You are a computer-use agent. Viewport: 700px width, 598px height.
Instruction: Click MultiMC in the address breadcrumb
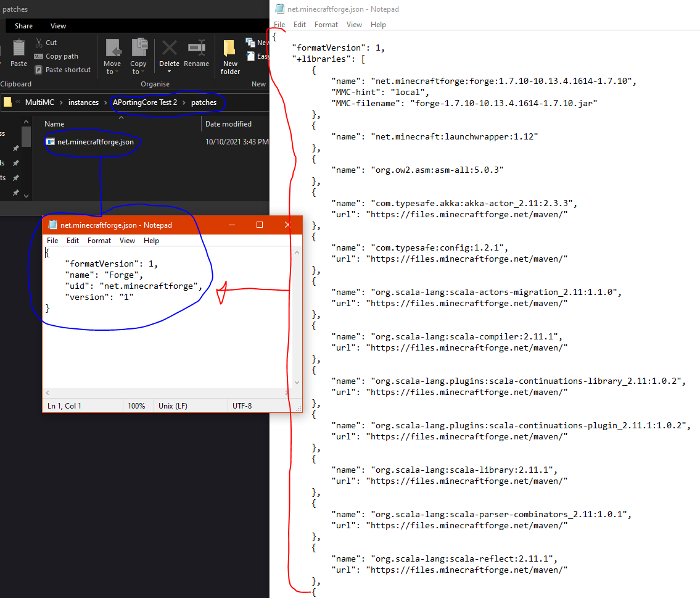pyautogui.click(x=39, y=102)
